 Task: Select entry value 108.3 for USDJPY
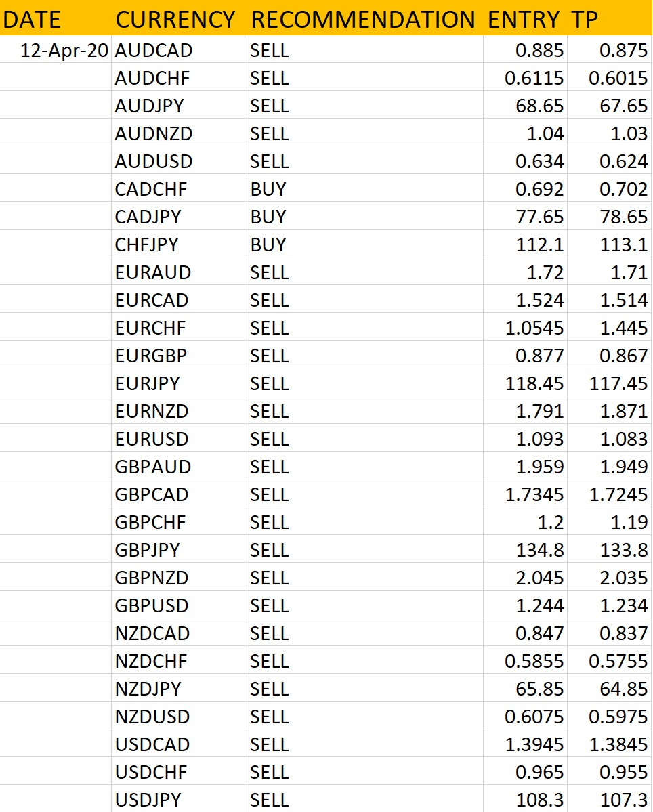[x=525, y=799]
